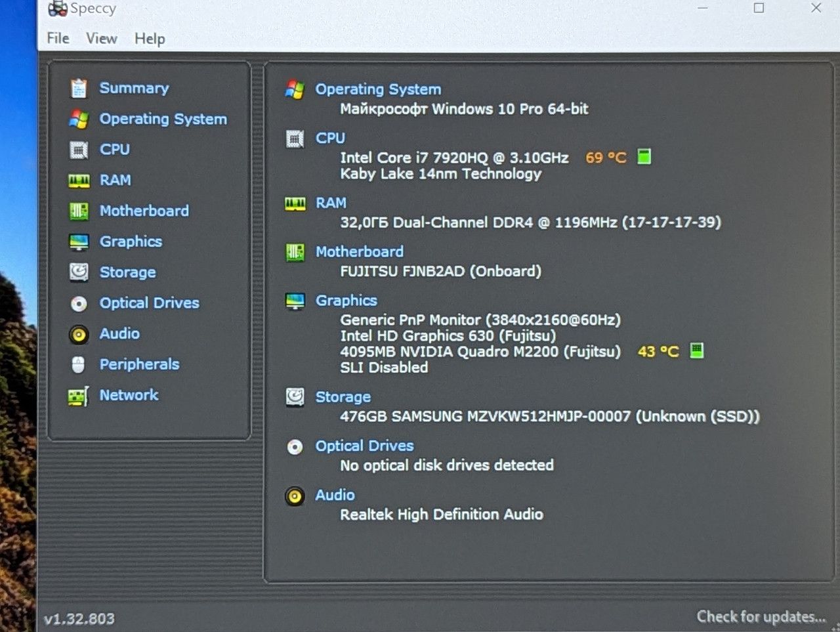Viewport: 840px width, 632px height.
Task: Click the Optical Drives disc icon in sidebar
Action: pyautogui.click(x=79, y=303)
